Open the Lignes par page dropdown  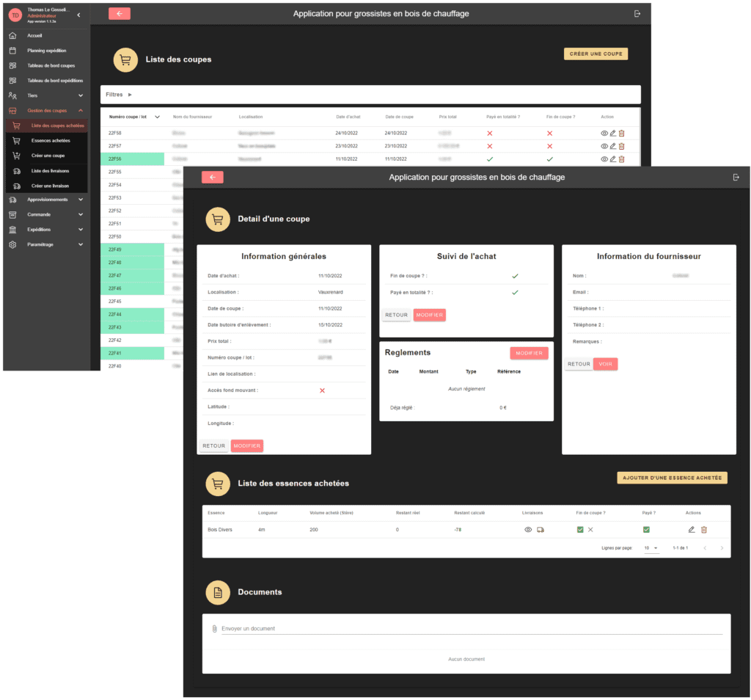point(651,548)
